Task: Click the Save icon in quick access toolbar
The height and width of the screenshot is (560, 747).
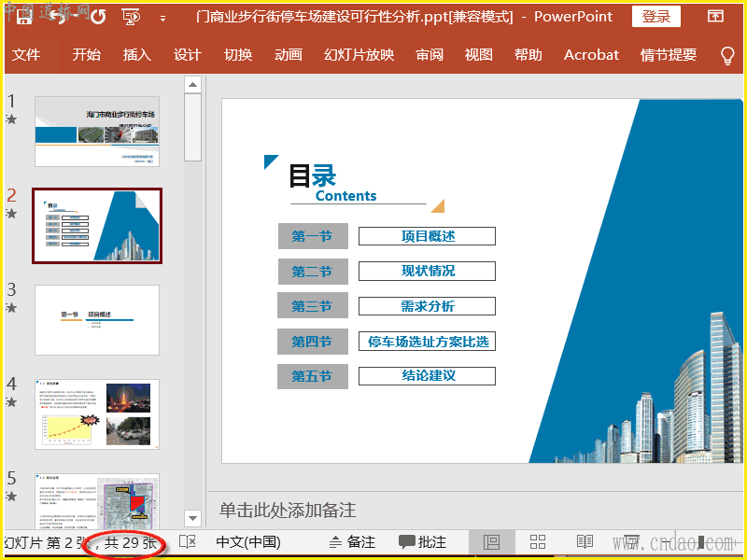Action: pyautogui.click(x=24, y=18)
